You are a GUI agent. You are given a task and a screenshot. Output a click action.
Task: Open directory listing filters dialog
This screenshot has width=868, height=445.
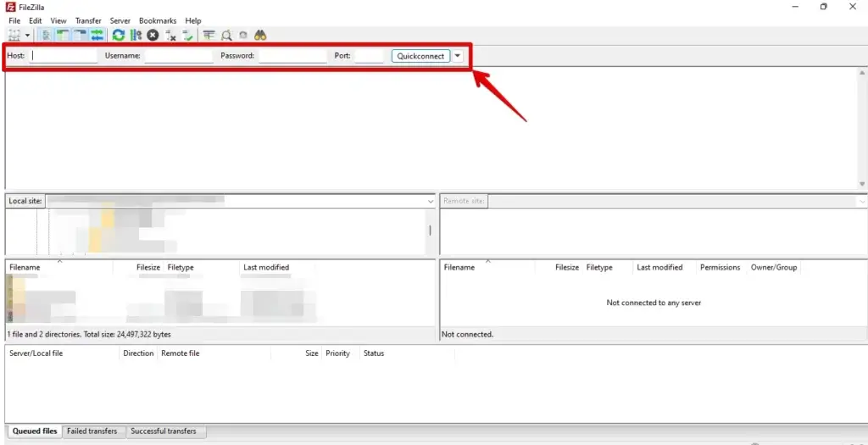point(209,35)
